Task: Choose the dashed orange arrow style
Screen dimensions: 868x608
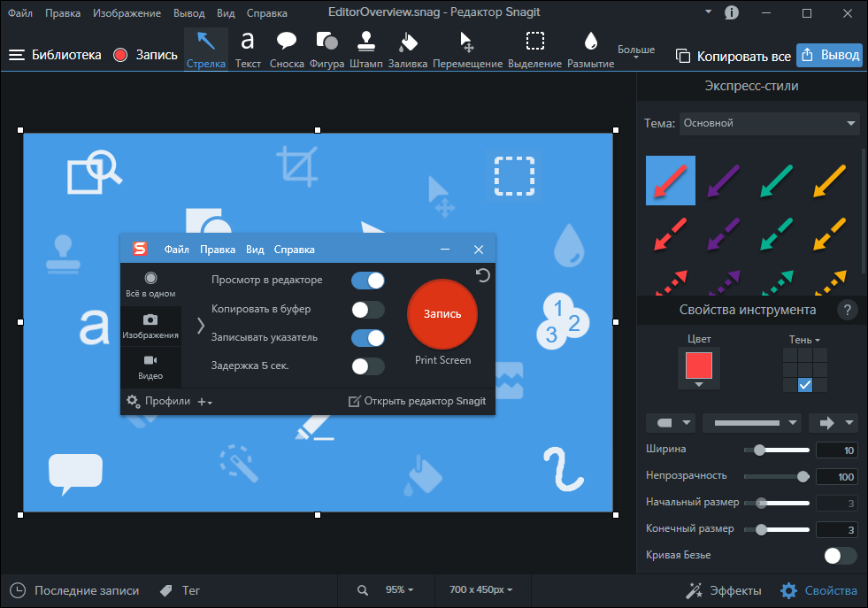Action: [830, 234]
